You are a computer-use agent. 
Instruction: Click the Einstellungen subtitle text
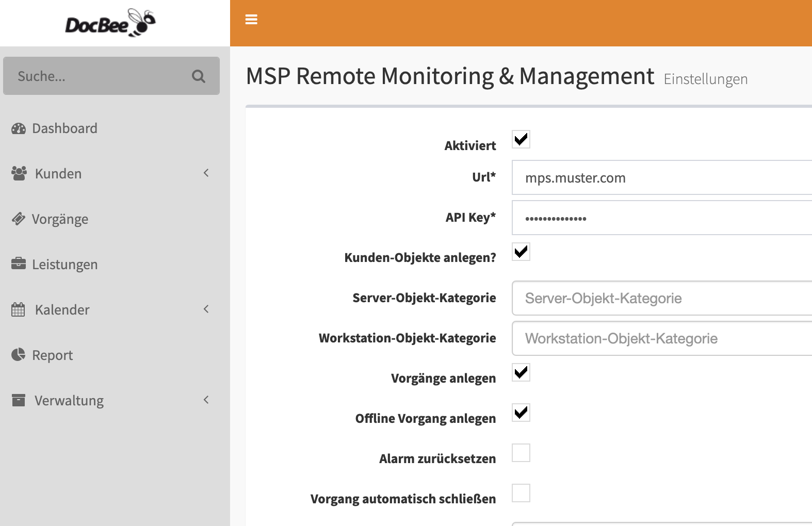point(706,79)
